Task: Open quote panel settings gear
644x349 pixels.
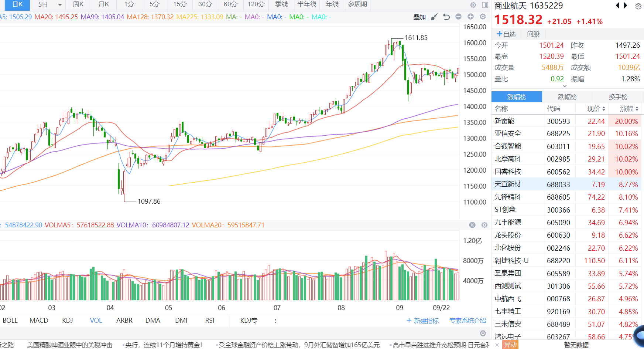Action: pos(638,6)
